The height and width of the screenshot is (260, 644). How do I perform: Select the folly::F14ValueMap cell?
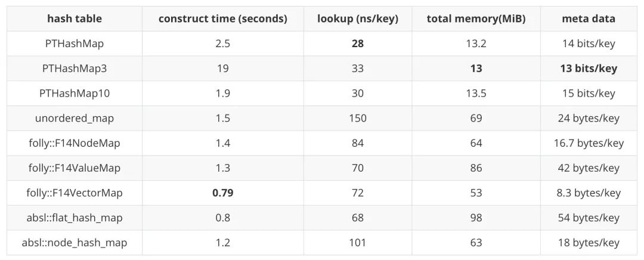(x=75, y=168)
